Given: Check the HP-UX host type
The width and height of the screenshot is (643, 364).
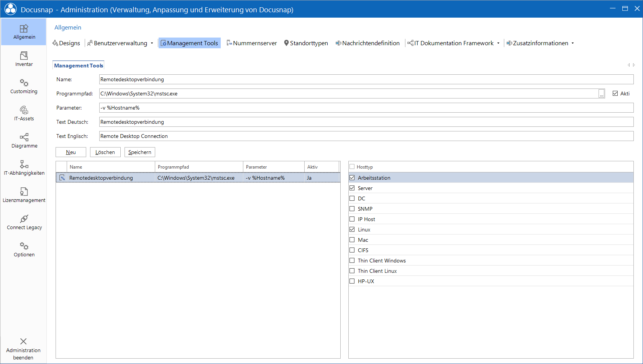Looking at the screenshot, I should click(352, 281).
